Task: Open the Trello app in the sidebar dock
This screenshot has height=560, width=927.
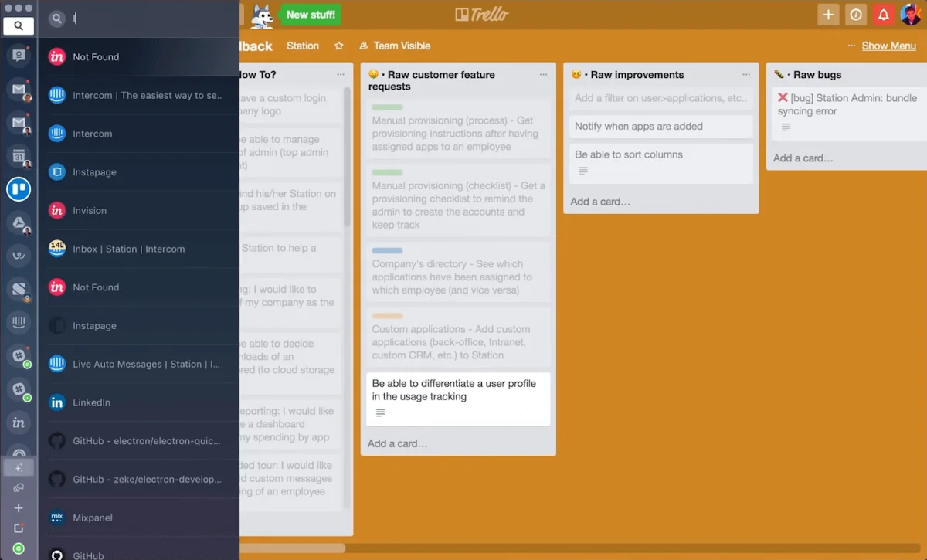Action: (x=19, y=189)
